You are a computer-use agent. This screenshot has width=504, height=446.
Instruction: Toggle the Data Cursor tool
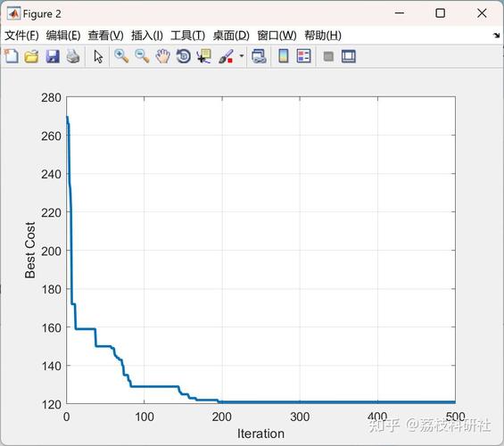(204, 56)
